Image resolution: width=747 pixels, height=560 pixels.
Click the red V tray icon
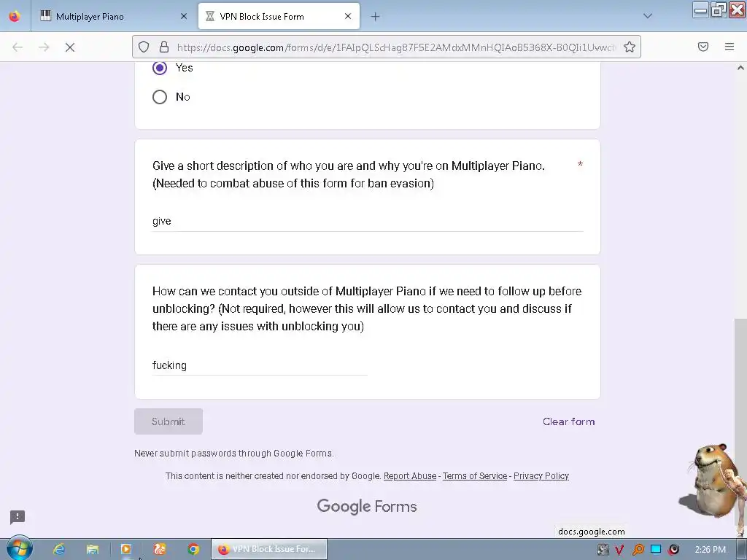tap(619, 550)
